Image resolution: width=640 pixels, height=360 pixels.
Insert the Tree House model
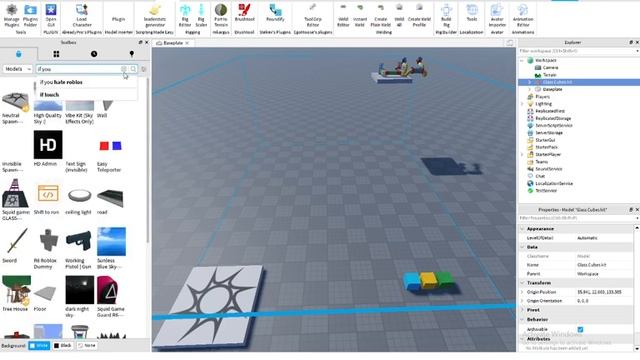16,290
